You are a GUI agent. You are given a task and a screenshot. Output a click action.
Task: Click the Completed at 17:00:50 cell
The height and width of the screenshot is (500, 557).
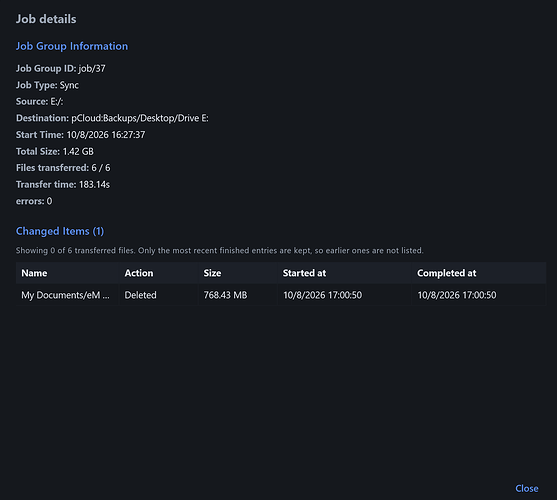tap(456, 295)
